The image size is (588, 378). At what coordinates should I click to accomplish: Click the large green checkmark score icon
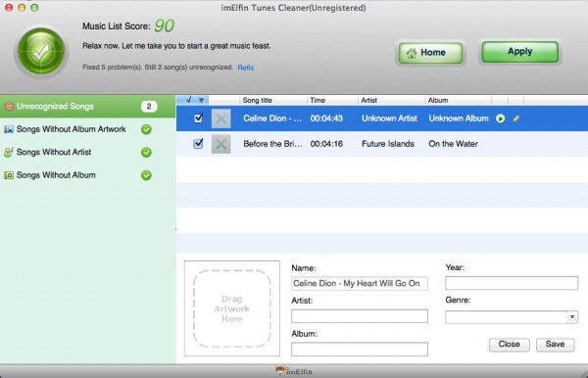(x=41, y=51)
